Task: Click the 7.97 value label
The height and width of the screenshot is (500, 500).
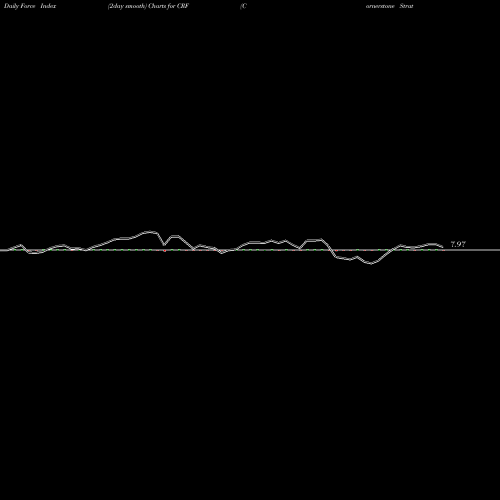Action: tap(458, 244)
